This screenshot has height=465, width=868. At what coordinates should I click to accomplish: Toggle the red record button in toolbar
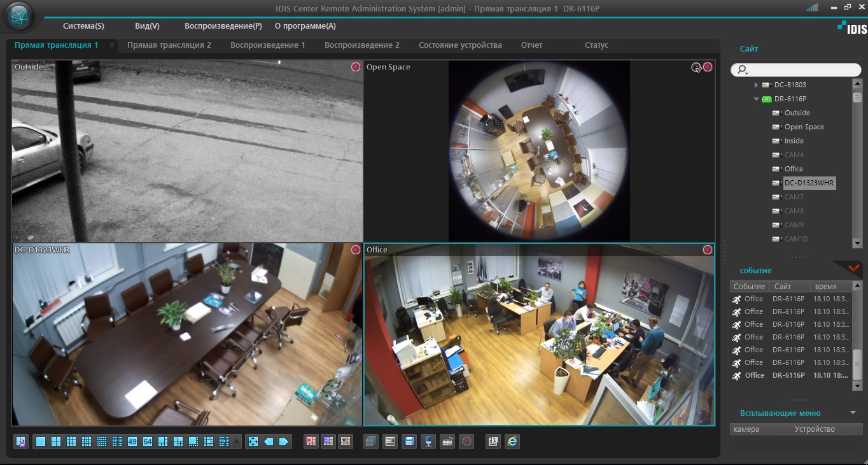pos(467,441)
